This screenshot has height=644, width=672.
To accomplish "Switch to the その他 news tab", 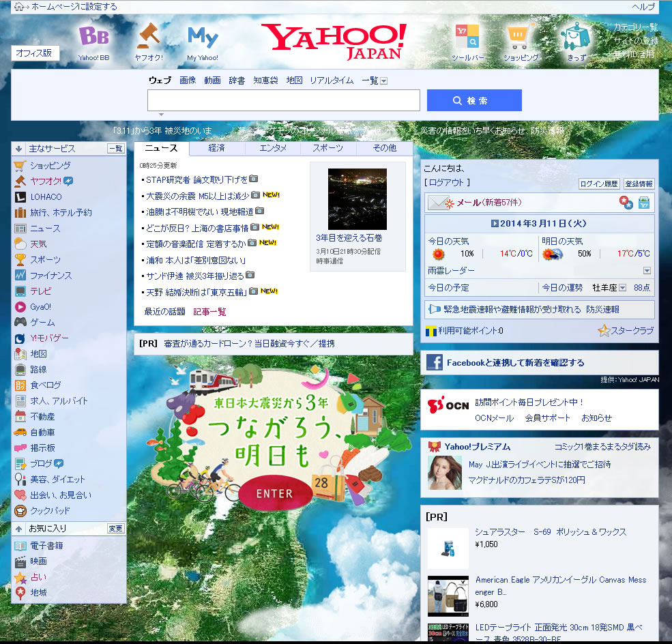I will point(384,148).
